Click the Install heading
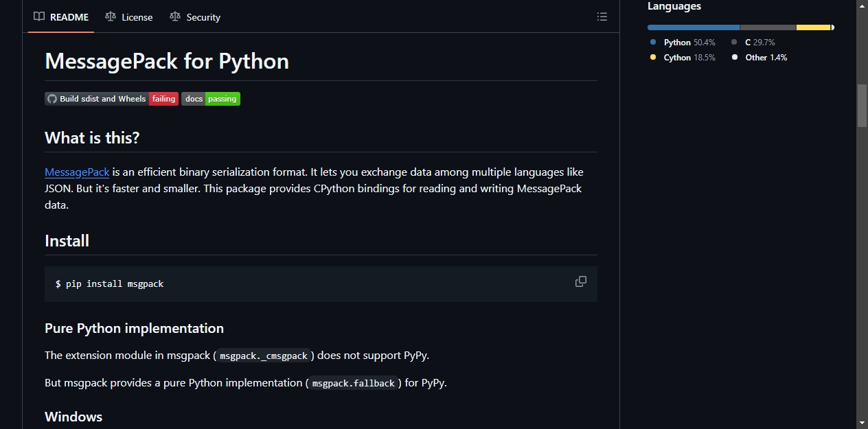Image resolution: width=868 pixels, height=429 pixels. click(67, 241)
